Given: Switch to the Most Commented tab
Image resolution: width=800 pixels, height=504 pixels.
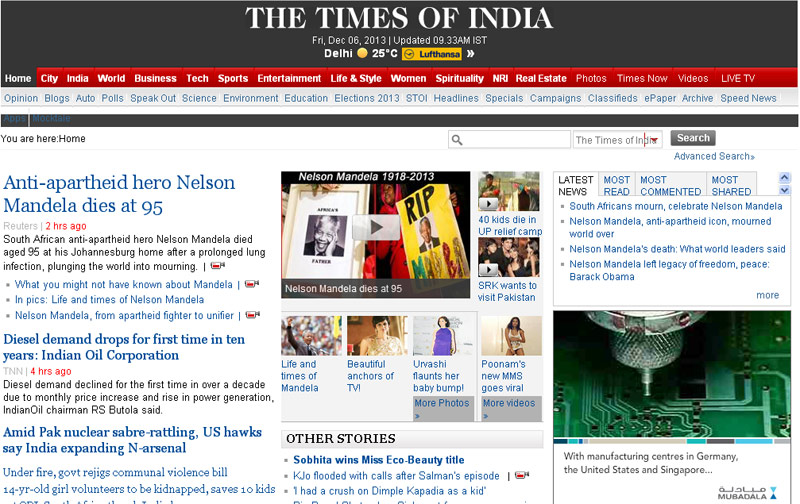Looking at the screenshot, I should (670, 185).
